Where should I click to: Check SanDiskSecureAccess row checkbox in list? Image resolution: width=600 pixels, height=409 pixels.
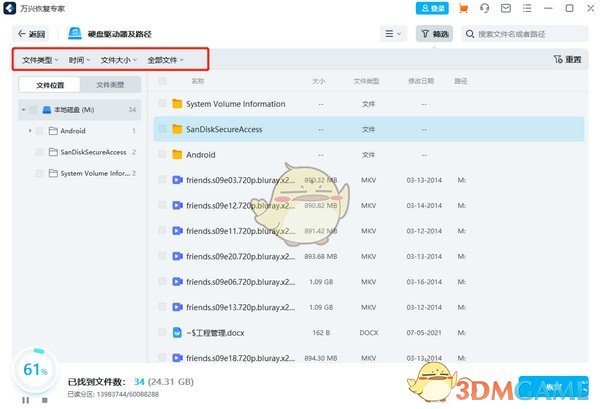point(162,129)
